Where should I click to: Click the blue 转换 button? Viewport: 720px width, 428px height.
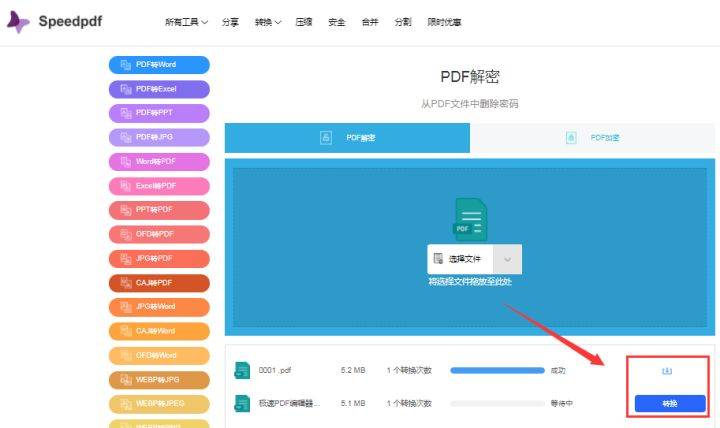[670, 404]
